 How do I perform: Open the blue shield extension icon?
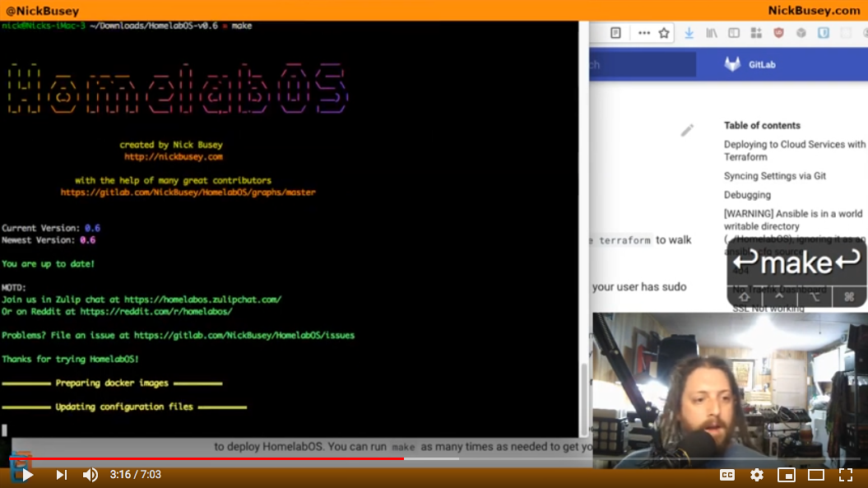824,33
